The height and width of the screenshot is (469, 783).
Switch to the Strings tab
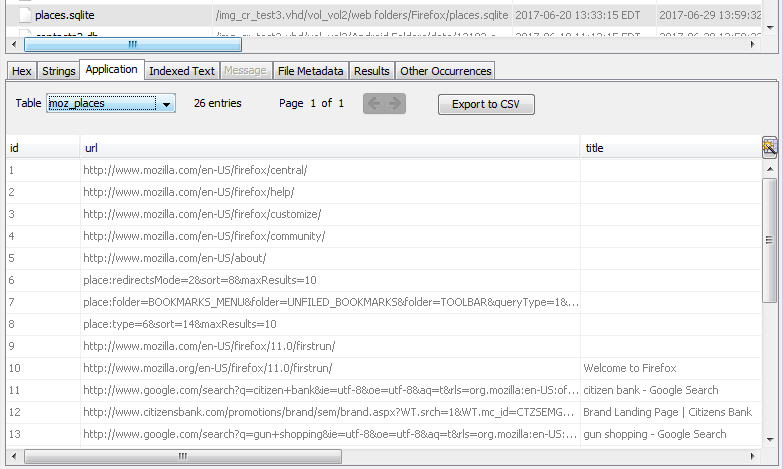58,71
